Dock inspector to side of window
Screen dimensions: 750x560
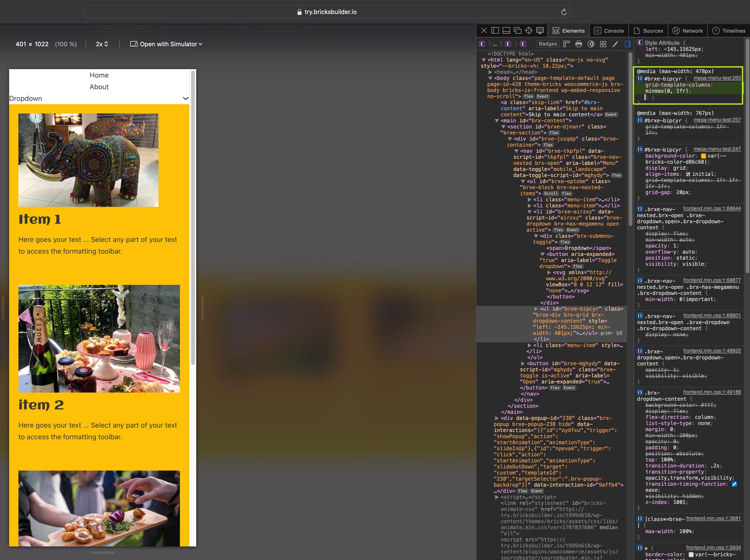[495, 30]
